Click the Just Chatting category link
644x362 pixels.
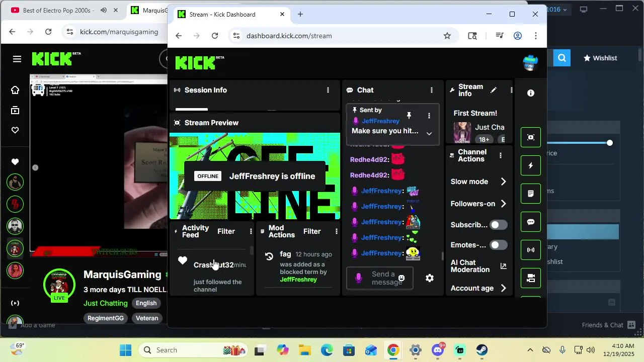pyautogui.click(x=106, y=303)
